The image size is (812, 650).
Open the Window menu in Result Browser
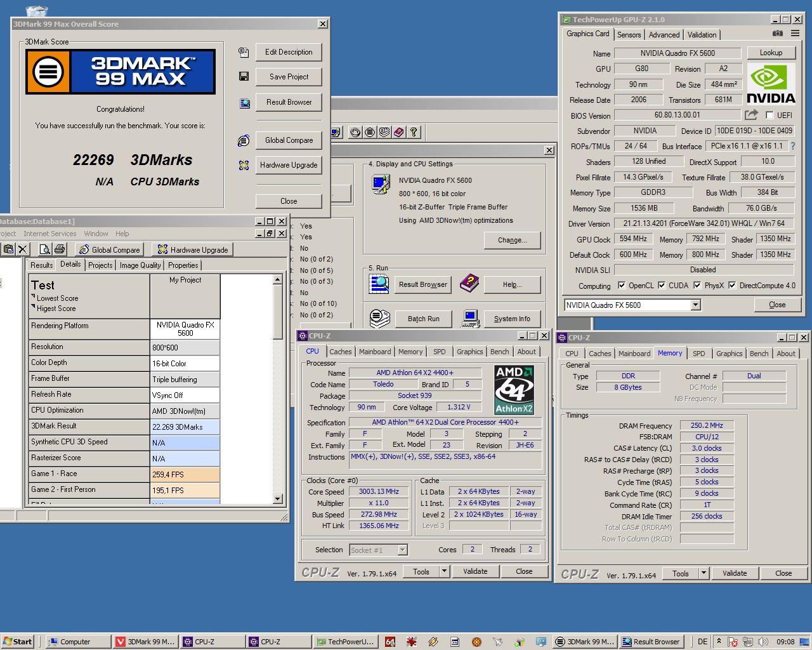[x=96, y=234]
